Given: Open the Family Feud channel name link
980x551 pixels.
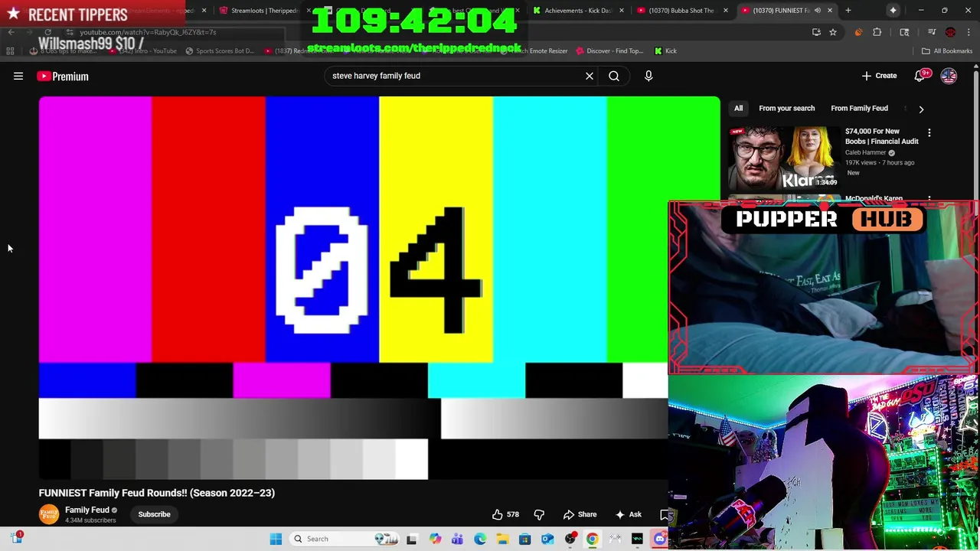Looking at the screenshot, I should tap(87, 510).
